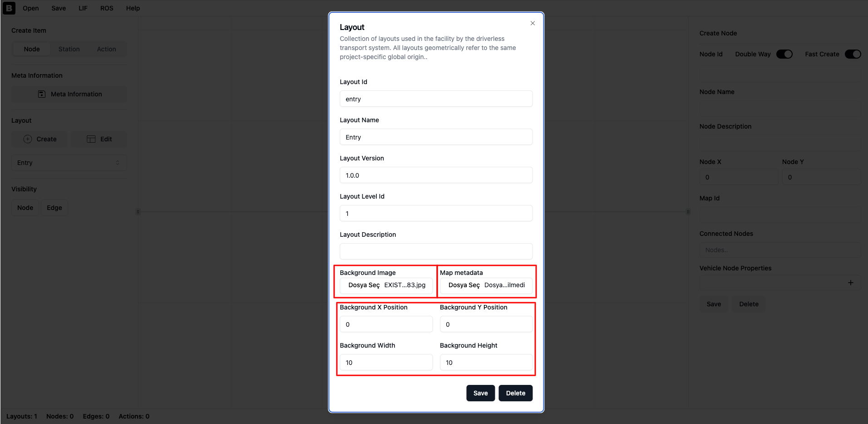Viewport: 868px width, 424px height.
Task: Click the Delete button in Layout dialog
Action: click(516, 393)
